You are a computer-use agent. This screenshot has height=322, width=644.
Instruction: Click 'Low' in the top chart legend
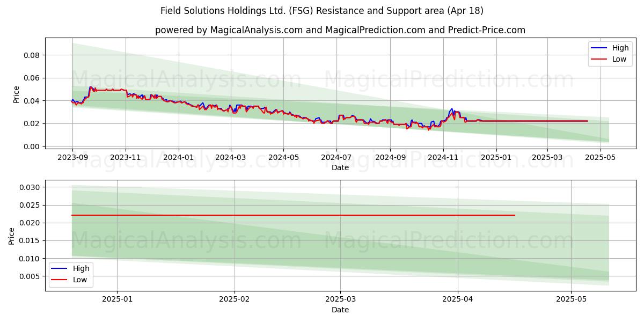[619, 59]
